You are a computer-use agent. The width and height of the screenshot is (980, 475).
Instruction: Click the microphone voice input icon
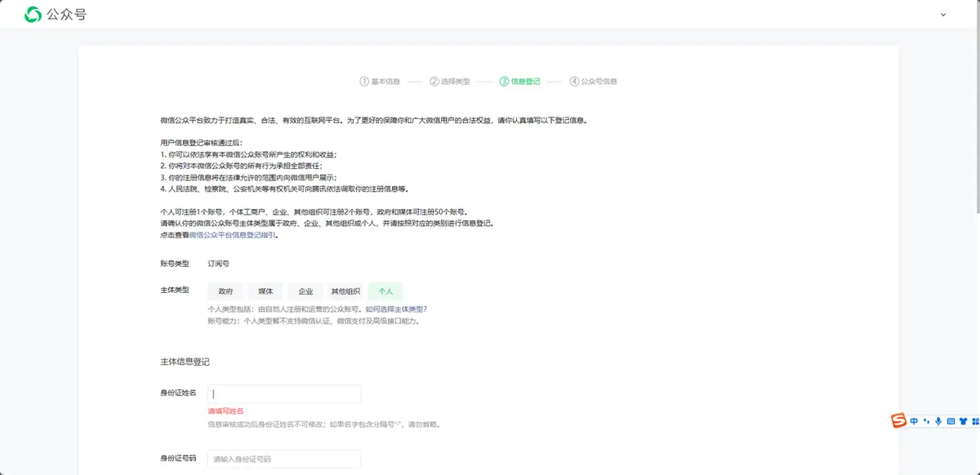coord(938,421)
